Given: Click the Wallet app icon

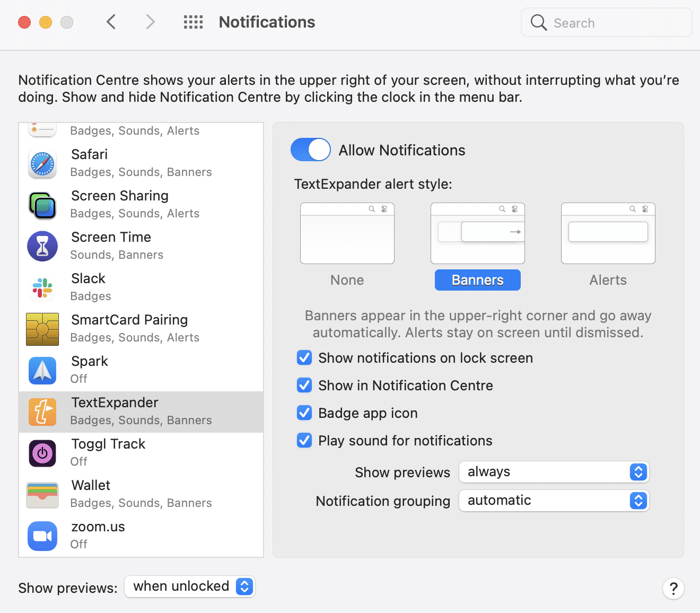Looking at the screenshot, I should (x=42, y=495).
